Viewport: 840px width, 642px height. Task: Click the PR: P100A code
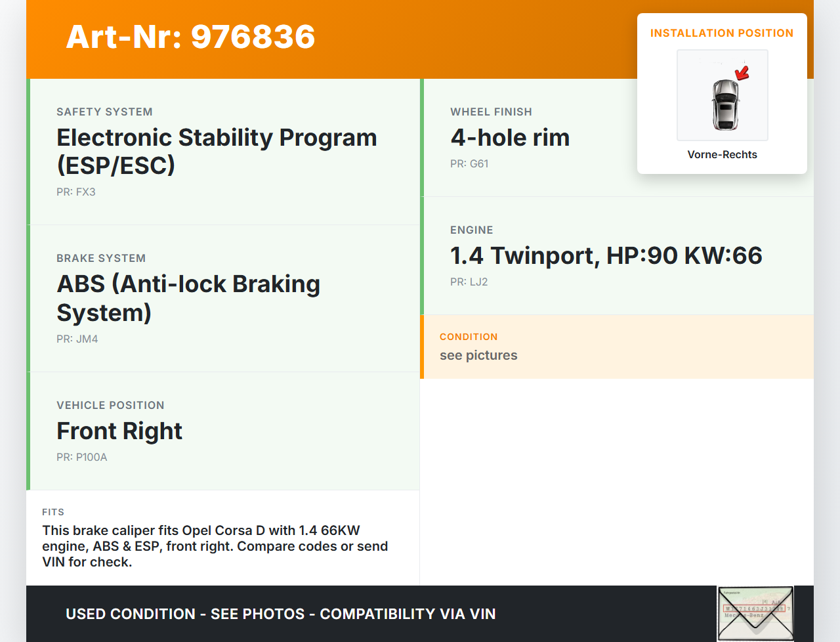82,458
